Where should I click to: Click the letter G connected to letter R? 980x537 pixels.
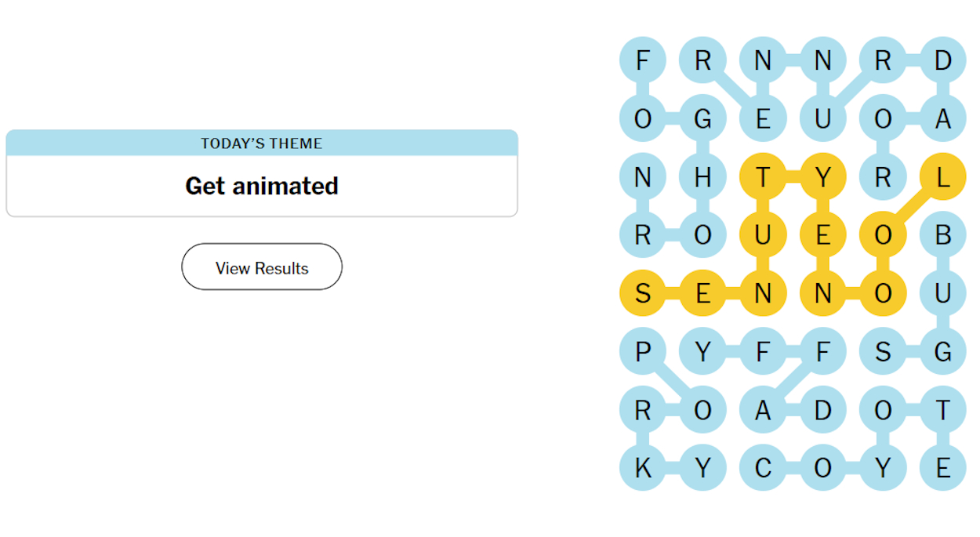[x=703, y=118]
